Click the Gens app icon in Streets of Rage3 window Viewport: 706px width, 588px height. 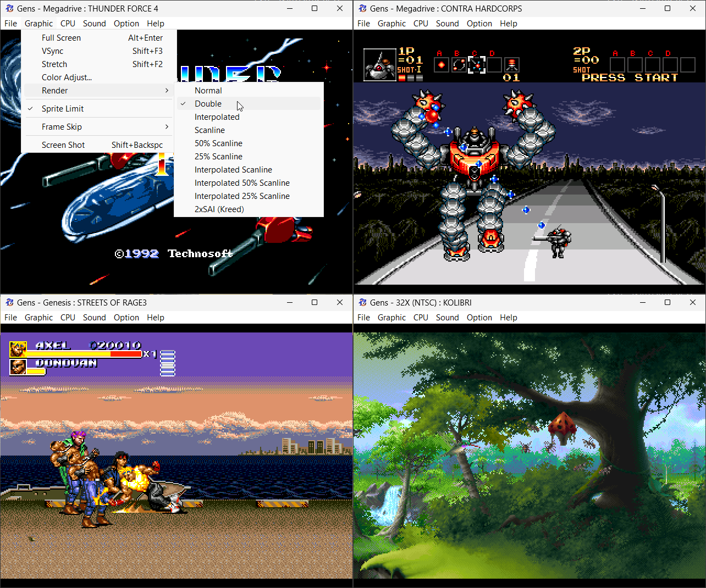9,302
